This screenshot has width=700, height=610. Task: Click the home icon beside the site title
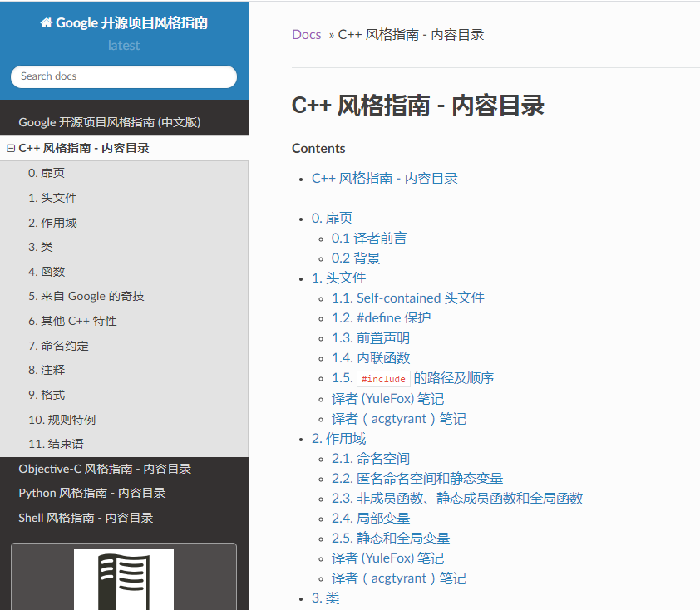pyautogui.click(x=47, y=22)
